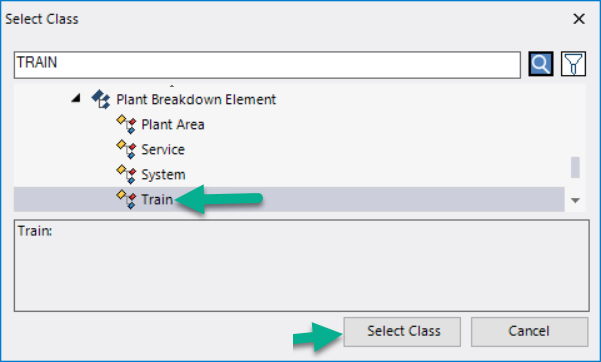Close the Select Class dialog

[x=579, y=19]
